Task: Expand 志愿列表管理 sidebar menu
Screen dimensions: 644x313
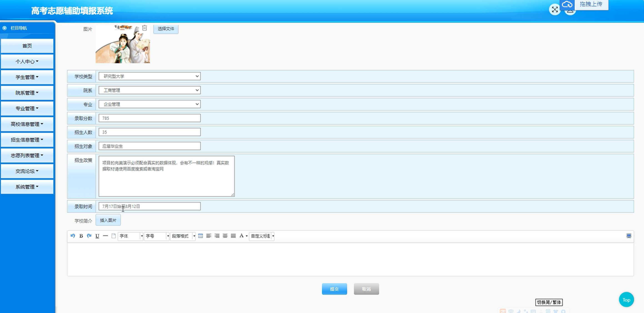Action: 27,155
